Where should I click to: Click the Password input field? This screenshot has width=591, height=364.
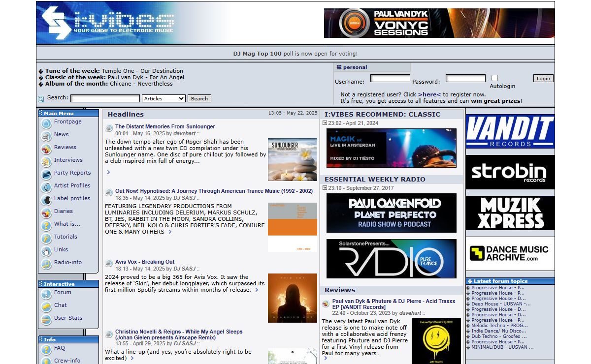(x=465, y=78)
